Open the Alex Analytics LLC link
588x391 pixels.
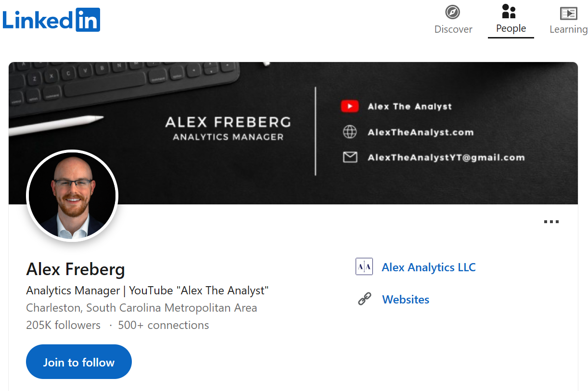point(428,267)
